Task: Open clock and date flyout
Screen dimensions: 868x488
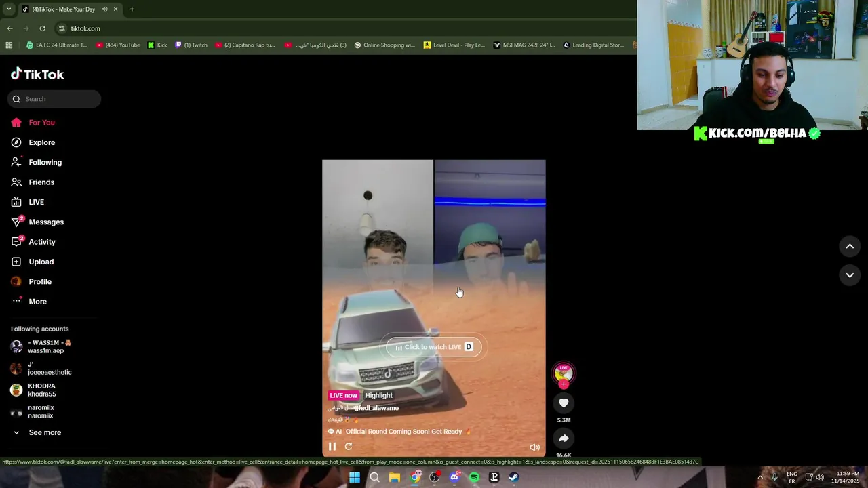Action: coord(847,477)
